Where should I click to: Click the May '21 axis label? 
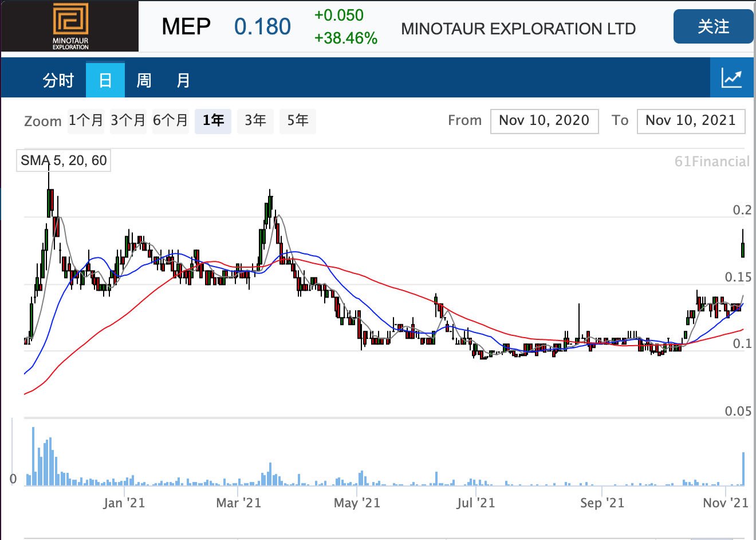point(357,503)
